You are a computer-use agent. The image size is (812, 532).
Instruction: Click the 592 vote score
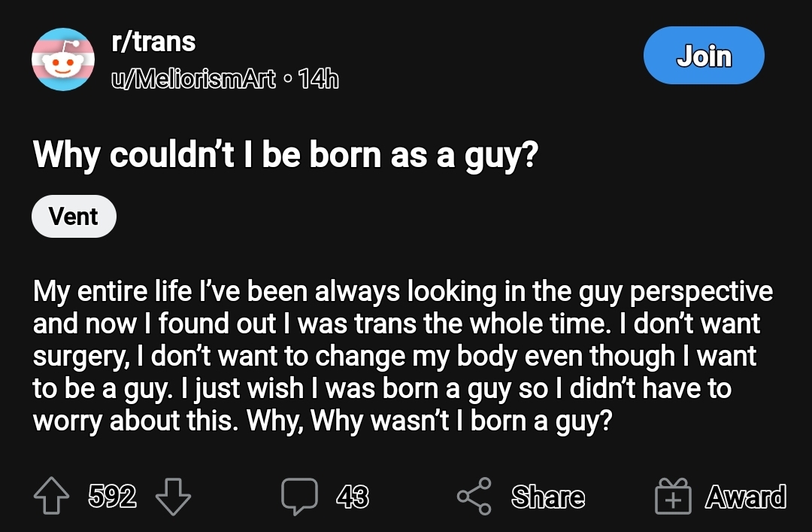tap(112, 496)
